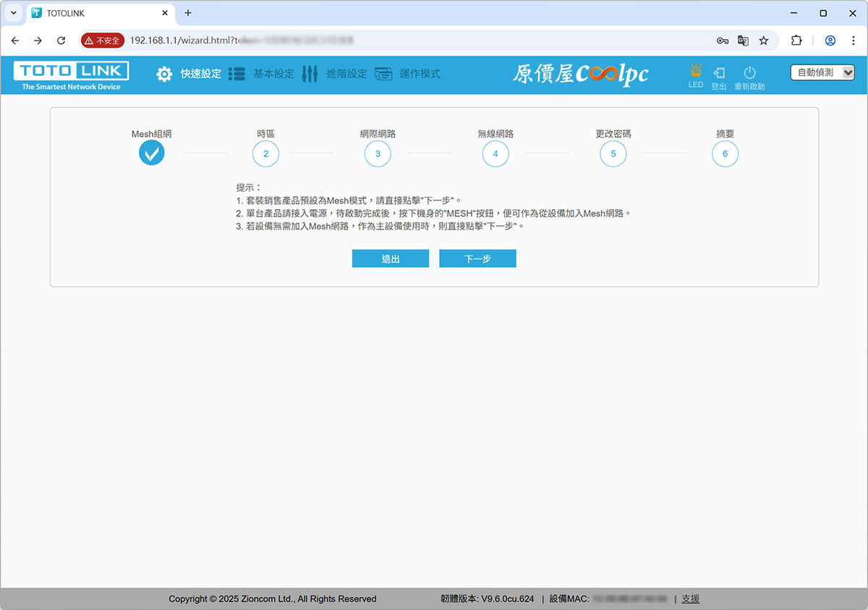The image size is (868, 610).
Task: Open the language dropdown (自動偵測)
Action: 822,72
